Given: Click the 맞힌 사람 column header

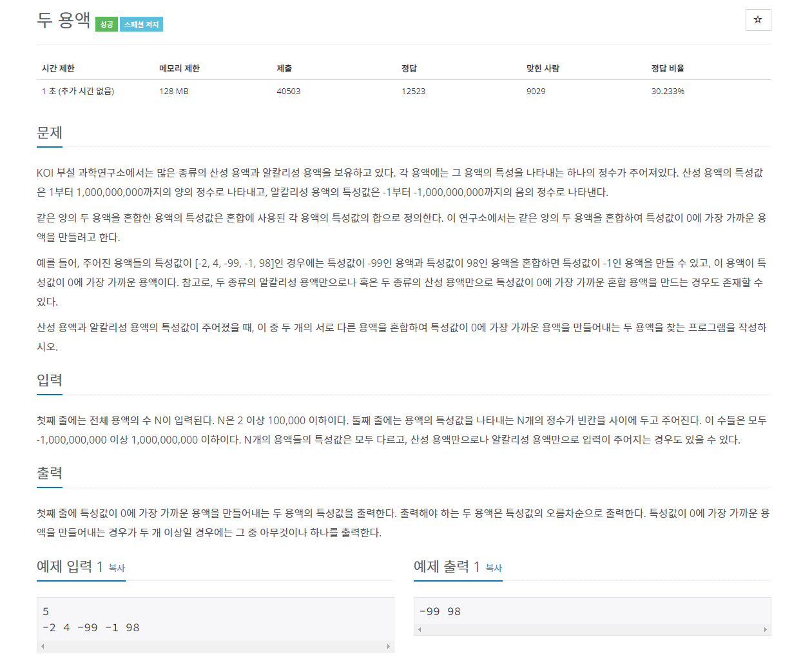Looking at the screenshot, I should tap(543, 68).
